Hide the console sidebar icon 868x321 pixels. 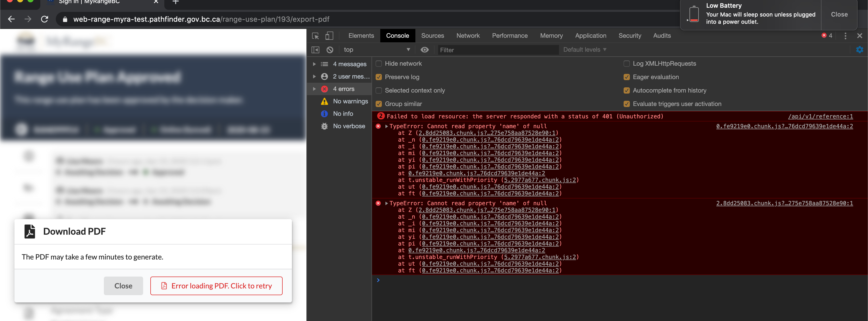click(x=315, y=50)
